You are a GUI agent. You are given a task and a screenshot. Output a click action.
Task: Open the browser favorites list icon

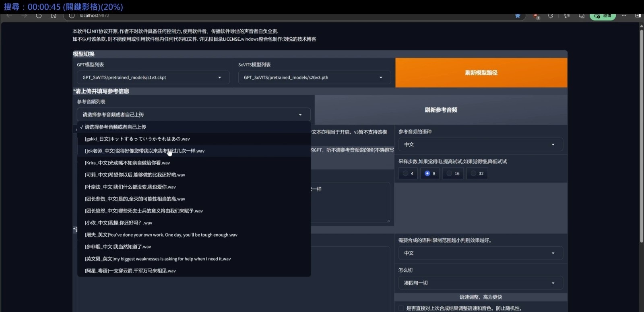point(567,16)
